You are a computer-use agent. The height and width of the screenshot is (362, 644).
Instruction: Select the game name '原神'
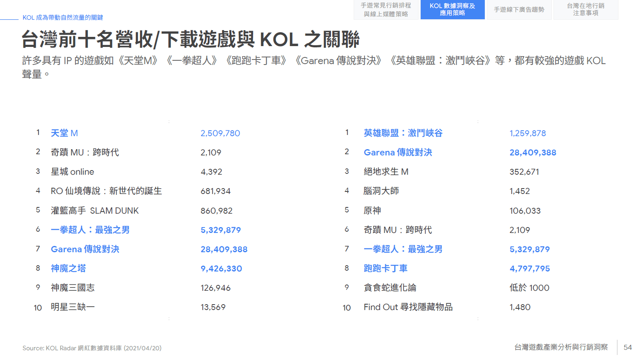(x=372, y=211)
